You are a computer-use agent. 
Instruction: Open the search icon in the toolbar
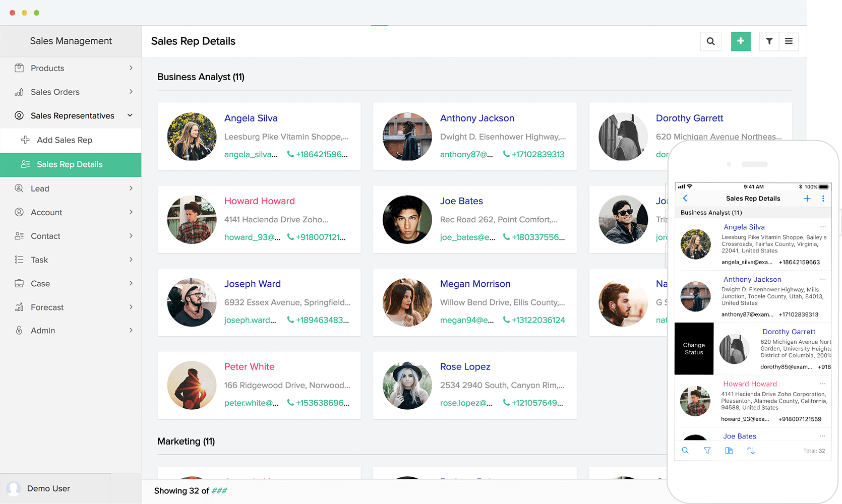coord(710,41)
